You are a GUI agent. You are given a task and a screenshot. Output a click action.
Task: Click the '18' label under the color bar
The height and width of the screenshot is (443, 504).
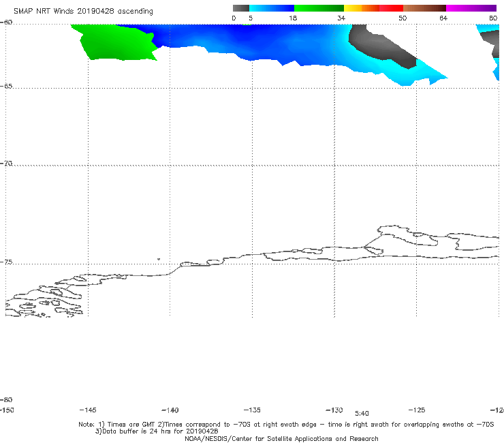293,18
